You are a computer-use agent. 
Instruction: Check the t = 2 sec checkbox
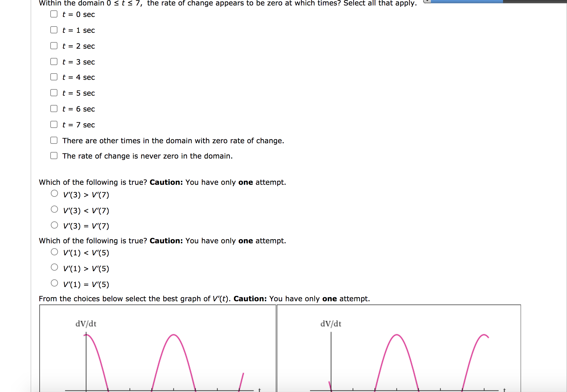pyautogui.click(x=54, y=46)
